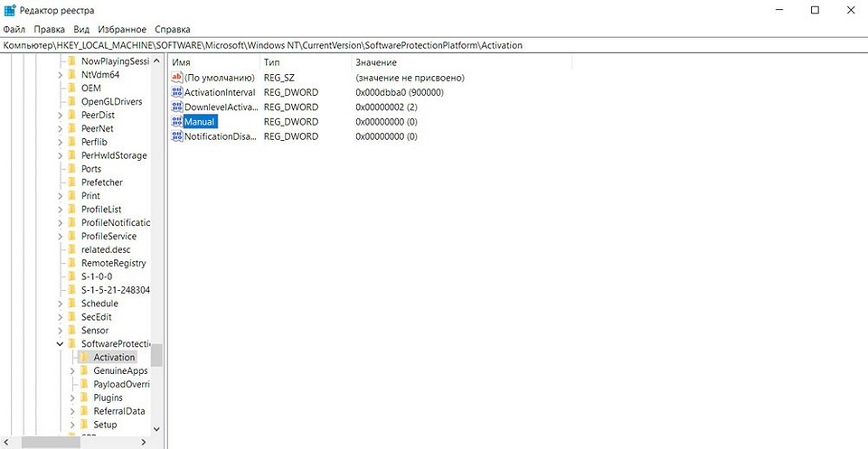Click the OEM folder icon
Image resolution: width=868 pixels, height=449 pixels.
71,88
